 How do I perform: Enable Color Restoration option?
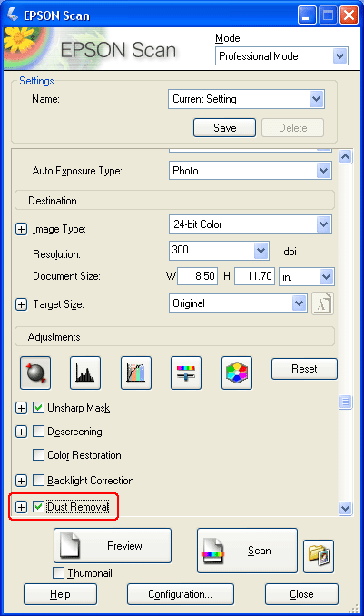38,455
